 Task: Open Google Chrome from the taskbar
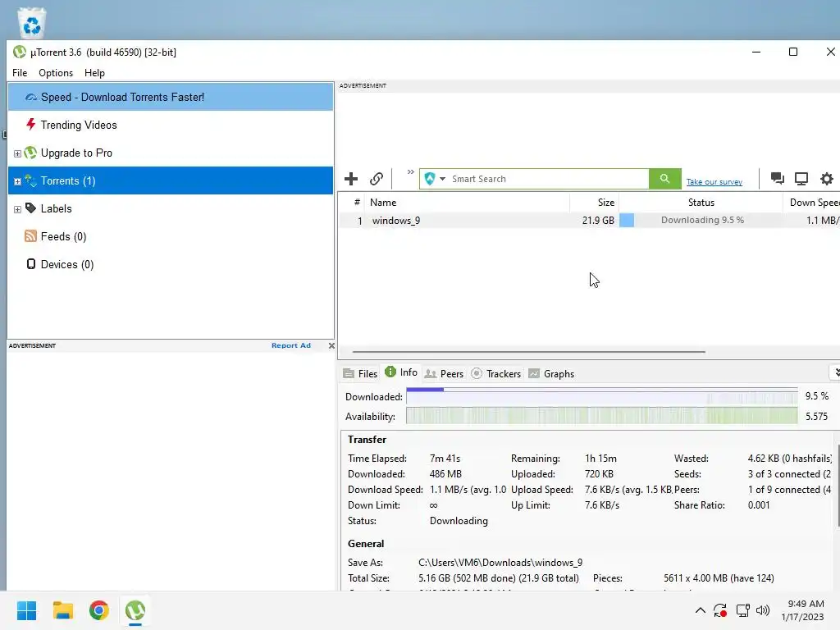coord(99,610)
